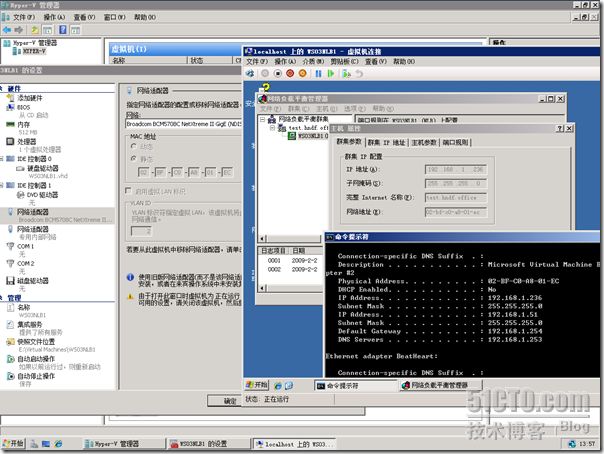Click the orange Save icon in VM toolbar
Image resolution: width=604 pixels, height=454 pixels.
303,73
